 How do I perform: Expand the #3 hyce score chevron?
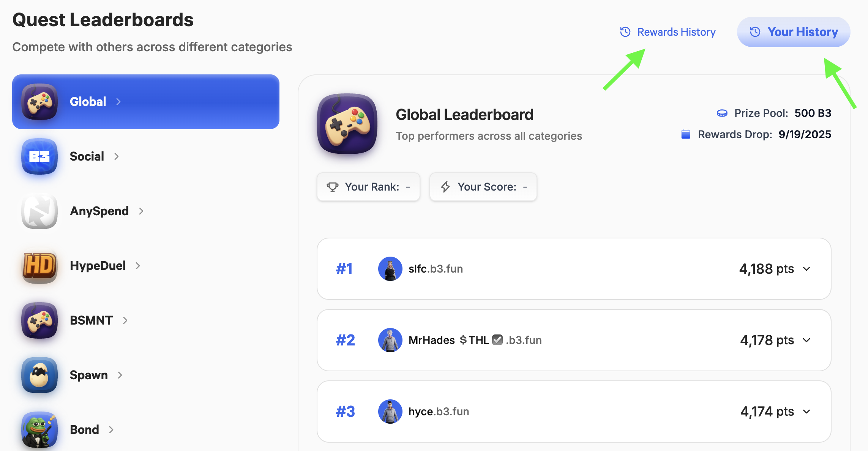coord(806,412)
